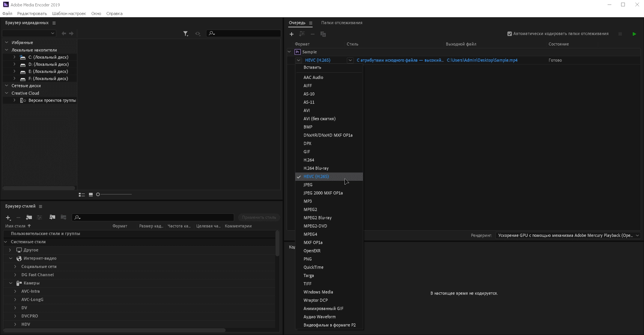Select the MPEG2-DVD format option
Viewport: 644px width, 335px height.
[329, 226]
